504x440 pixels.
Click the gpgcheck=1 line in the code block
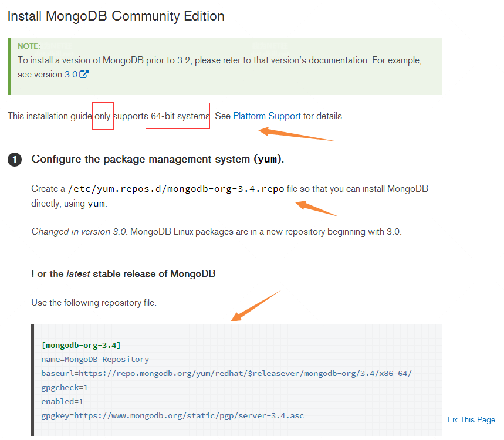tap(65, 388)
